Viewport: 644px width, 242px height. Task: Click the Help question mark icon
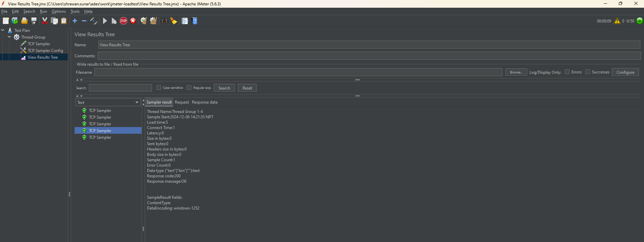(194, 21)
